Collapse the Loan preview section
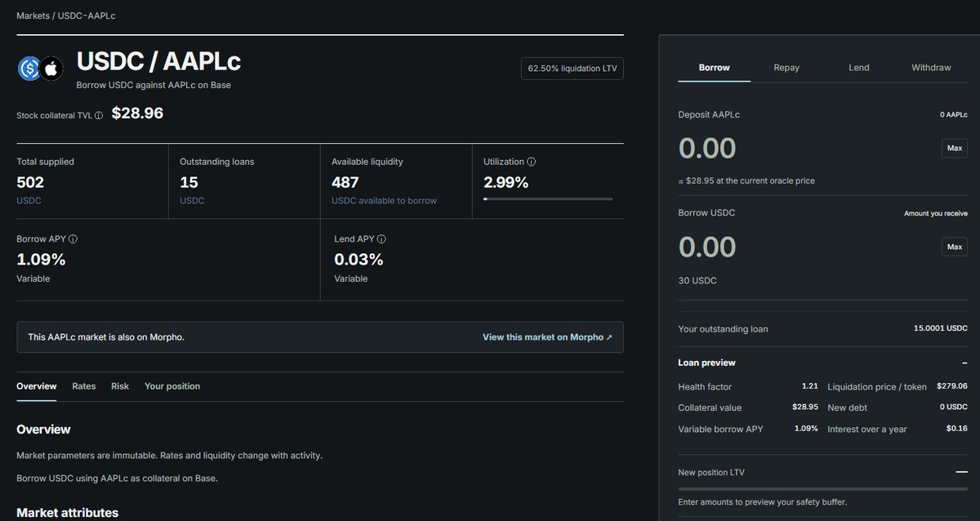Image resolution: width=980 pixels, height=521 pixels. pyautogui.click(x=964, y=363)
